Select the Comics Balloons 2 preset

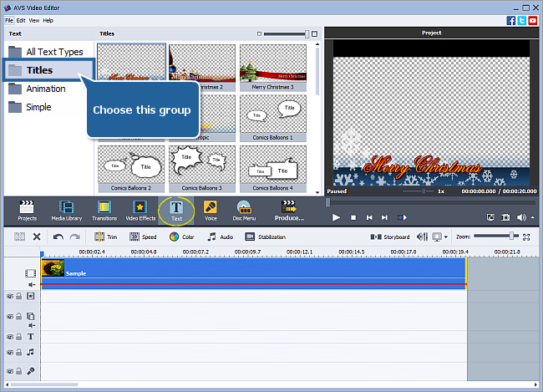[131, 169]
